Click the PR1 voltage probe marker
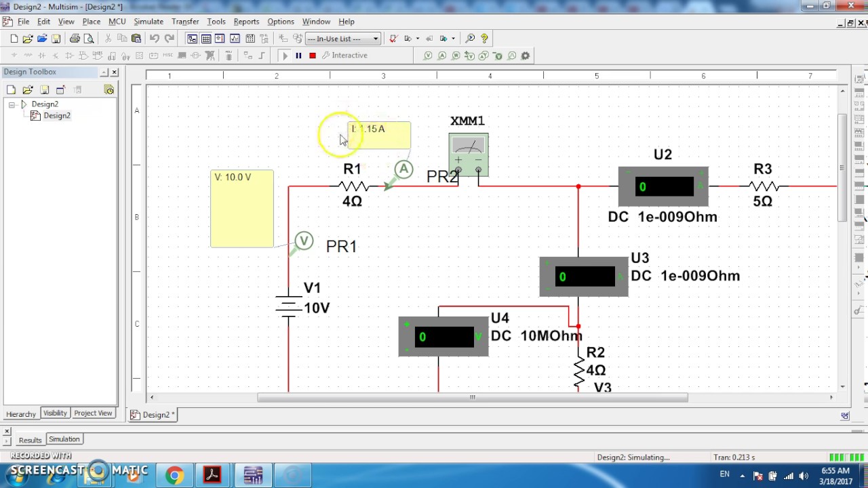Viewport: 868px width, 488px height. tap(304, 241)
